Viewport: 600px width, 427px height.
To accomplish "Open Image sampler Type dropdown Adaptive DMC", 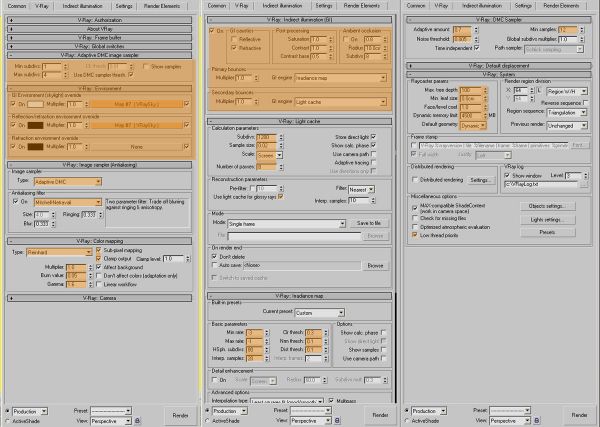I will (68, 181).
